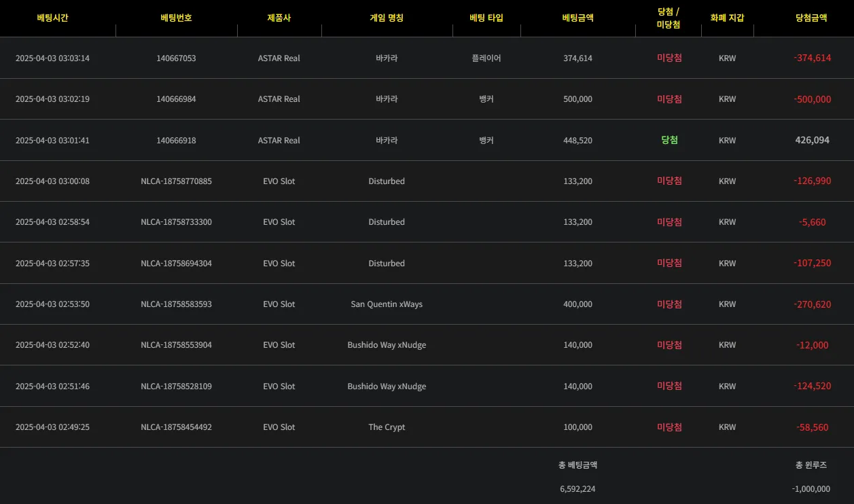
Task: Click the 플레이어 bet type cell
Action: point(486,58)
